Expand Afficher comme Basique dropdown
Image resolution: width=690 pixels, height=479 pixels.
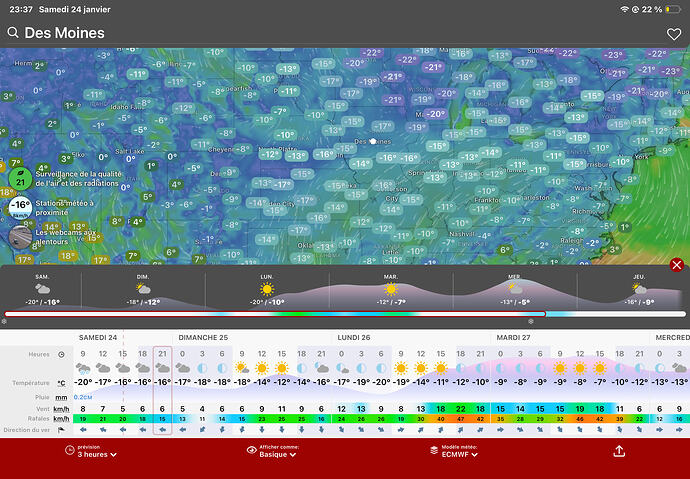[x=273, y=451]
